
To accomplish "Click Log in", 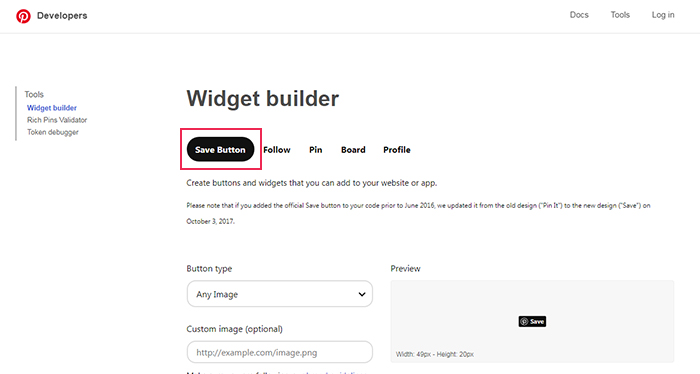I will pos(663,15).
